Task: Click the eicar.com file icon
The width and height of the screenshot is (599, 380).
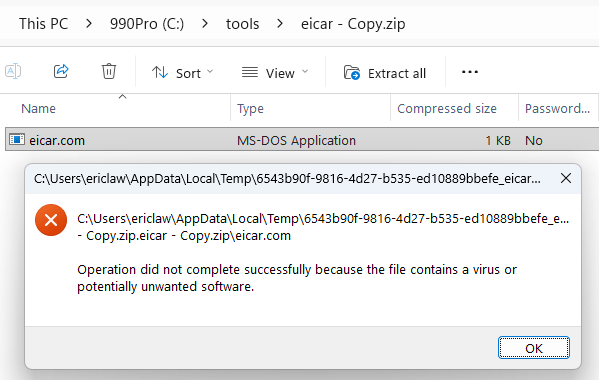Action: tap(17, 139)
